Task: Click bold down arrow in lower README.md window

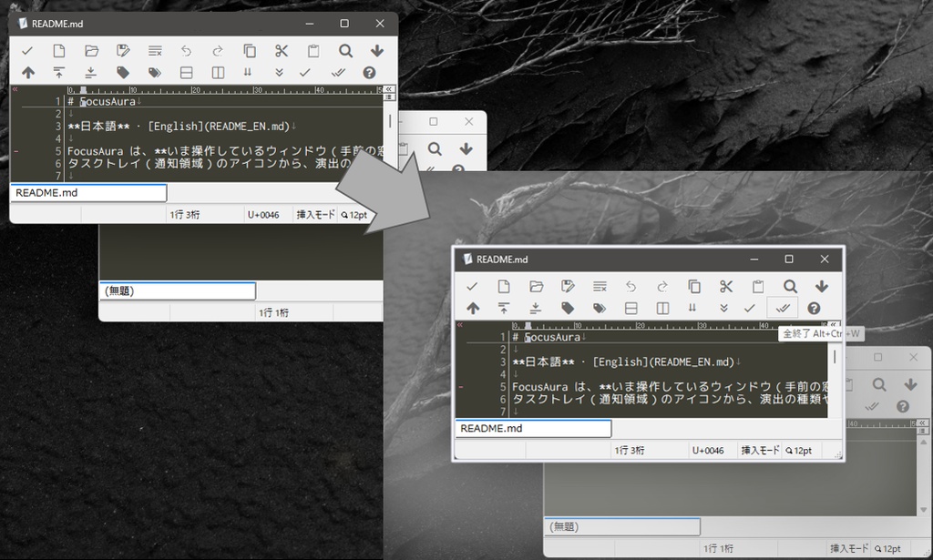Action: (x=822, y=286)
